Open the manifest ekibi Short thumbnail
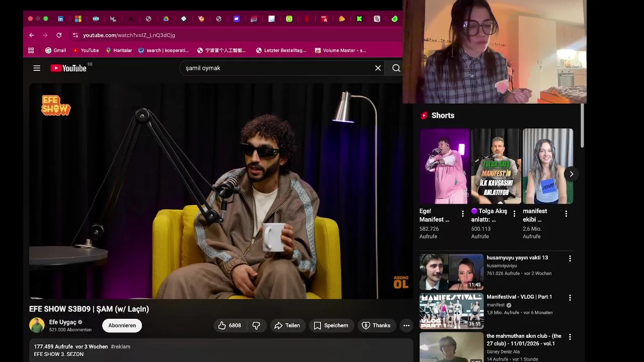 548,166
